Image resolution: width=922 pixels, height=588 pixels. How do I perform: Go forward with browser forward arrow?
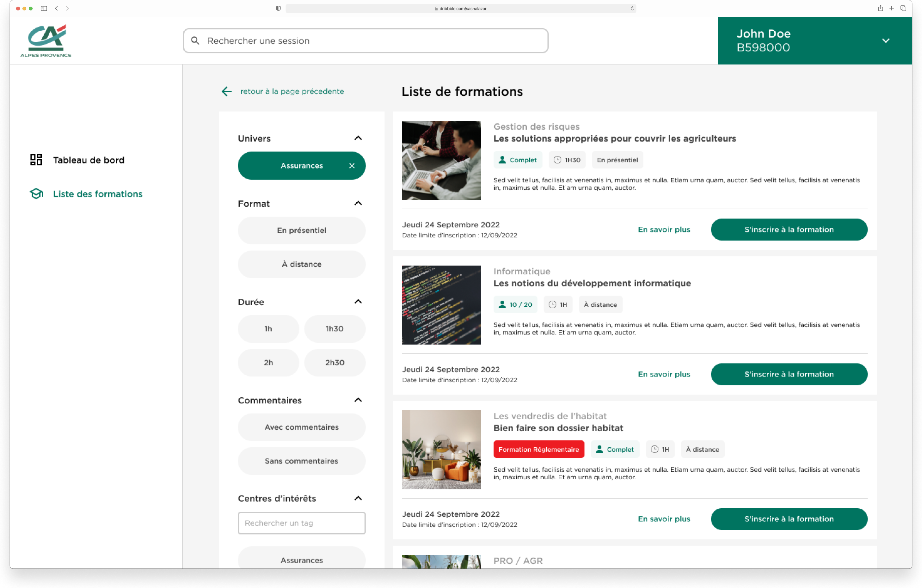coord(67,8)
